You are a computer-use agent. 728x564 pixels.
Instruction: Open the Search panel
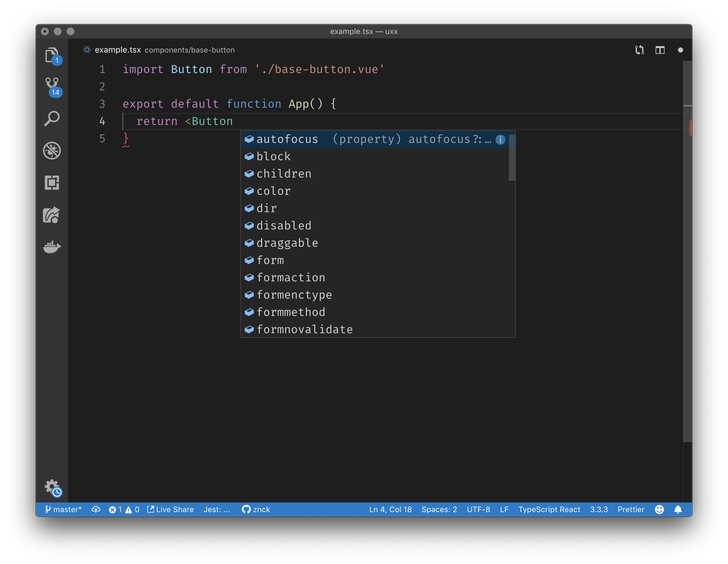tap(52, 118)
